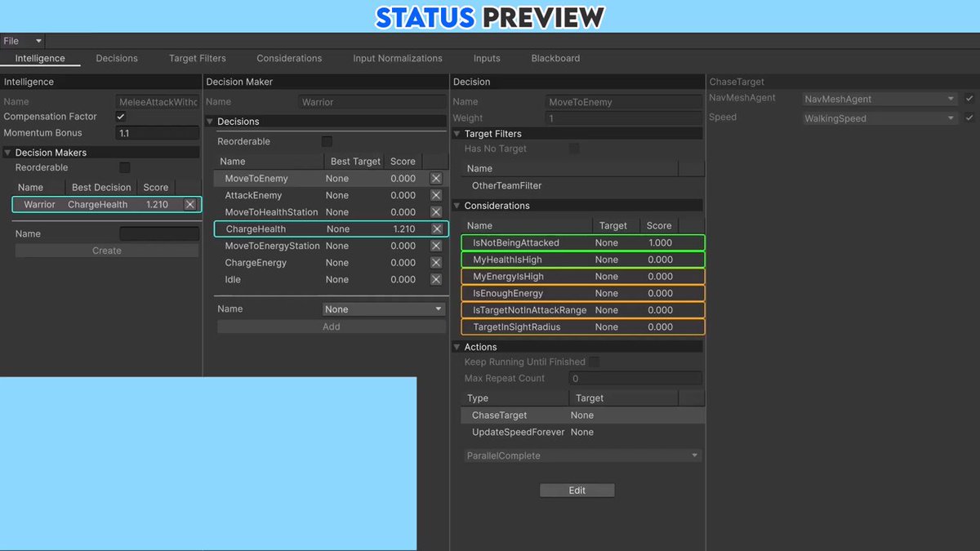The image size is (980, 551).
Task: Toggle the checkbox next to NavMeshAgent dropdown
Action: (x=969, y=99)
